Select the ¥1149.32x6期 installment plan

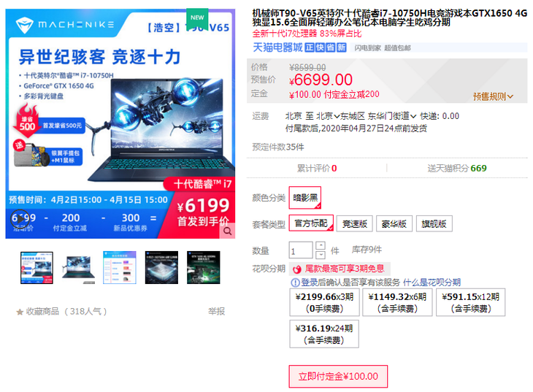click(397, 303)
